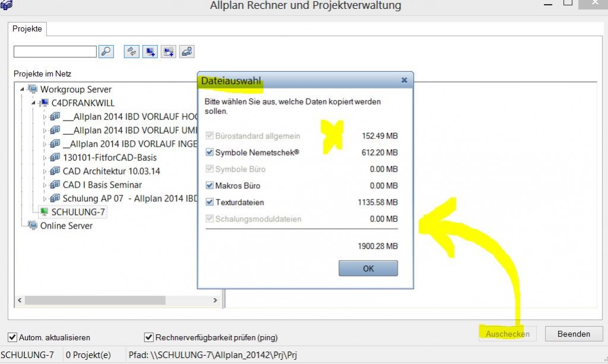Click the add server toolbar icon
Viewport: 608px width, 364px height.
coord(169,52)
